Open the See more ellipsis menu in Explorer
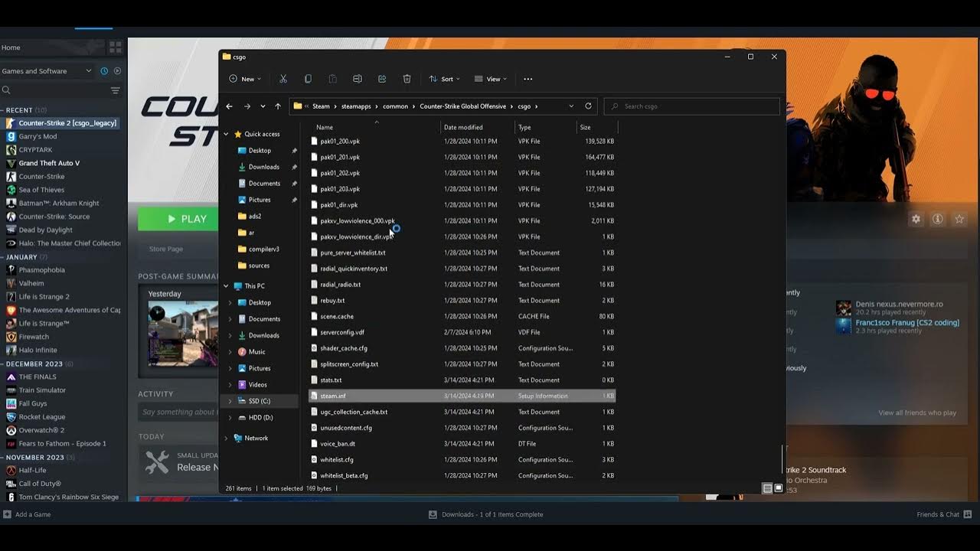 pyautogui.click(x=528, y=79)
